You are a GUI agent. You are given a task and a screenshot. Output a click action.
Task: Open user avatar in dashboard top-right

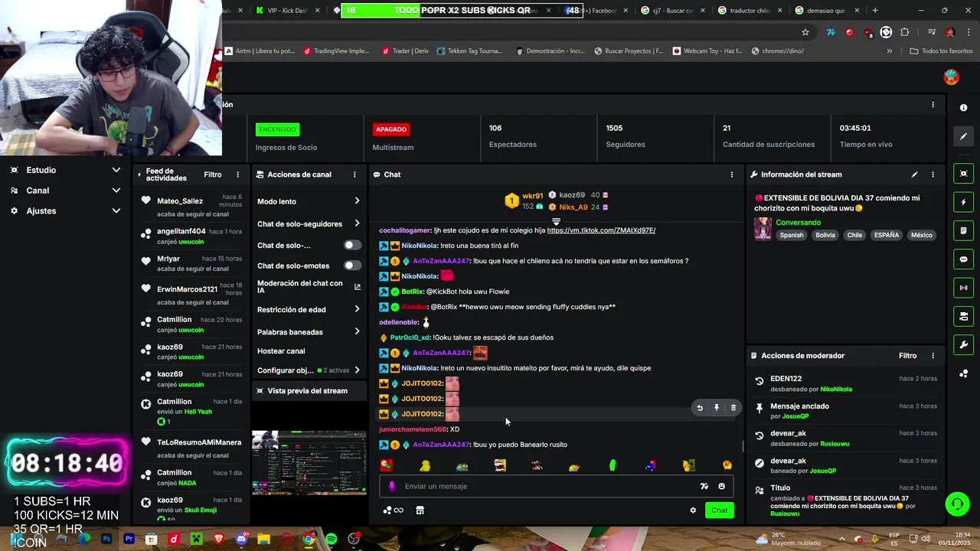pyautogui.click(x=951, y=77)
